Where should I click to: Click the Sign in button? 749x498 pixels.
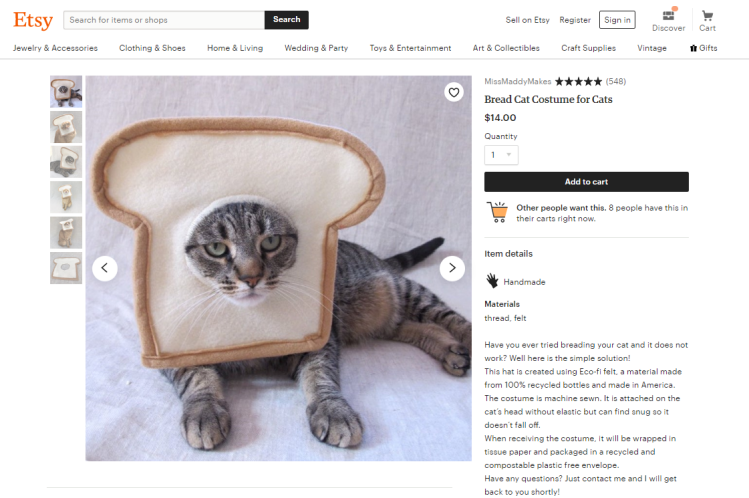[617, 20]
